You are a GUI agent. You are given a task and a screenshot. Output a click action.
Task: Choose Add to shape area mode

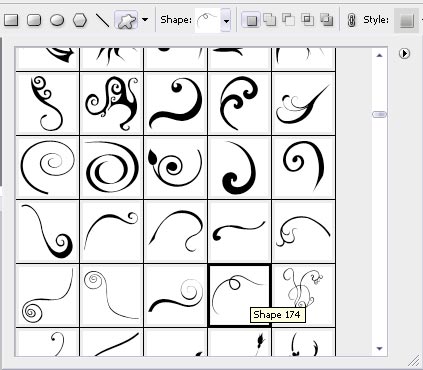[270, 20]
